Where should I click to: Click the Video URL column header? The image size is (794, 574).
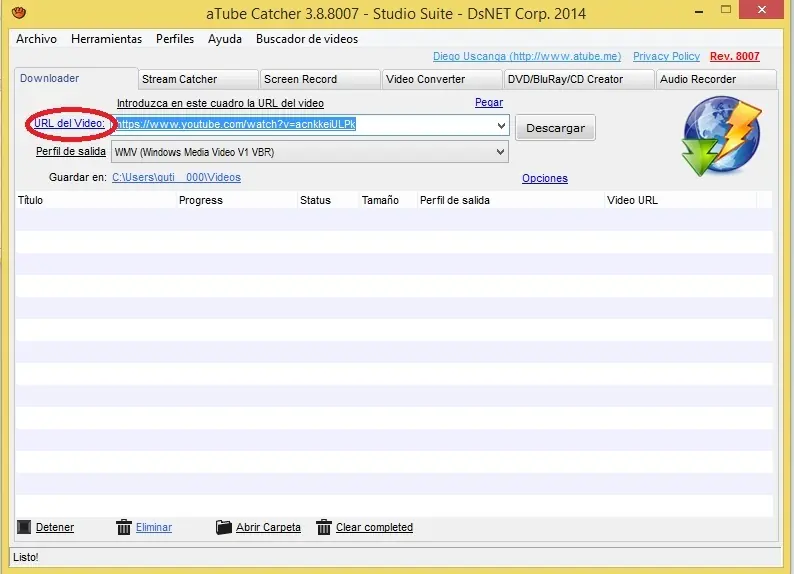pyautogui.click(x=680, y=200)
